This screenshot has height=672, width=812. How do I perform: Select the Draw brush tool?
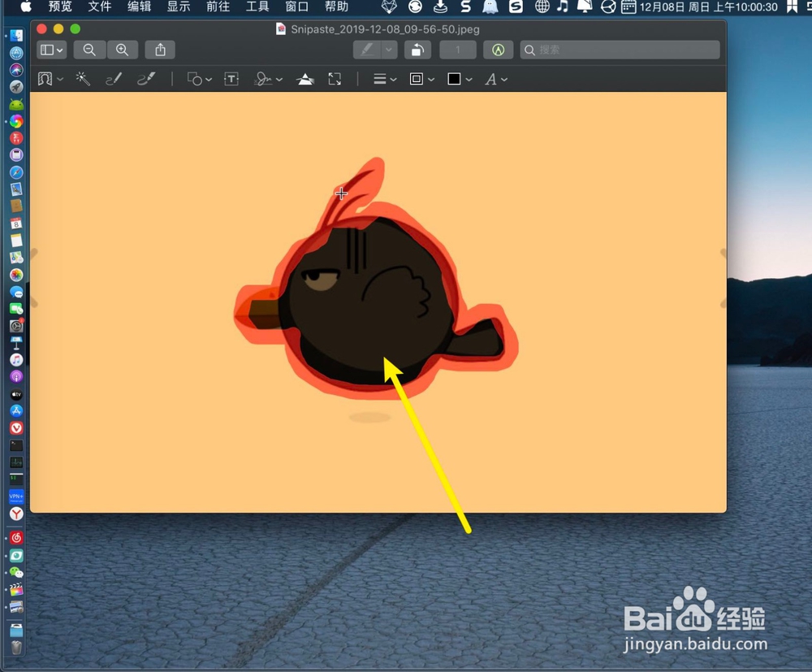click(146, 79)
